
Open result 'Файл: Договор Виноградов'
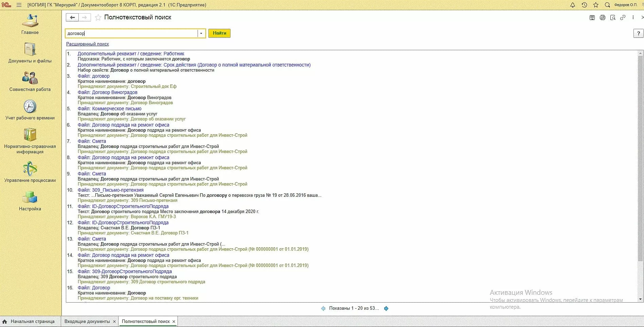tap(107, 92)
